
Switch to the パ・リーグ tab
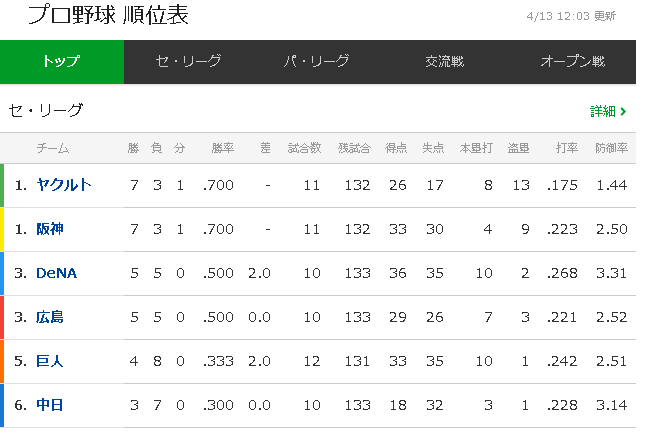(316, 62)
